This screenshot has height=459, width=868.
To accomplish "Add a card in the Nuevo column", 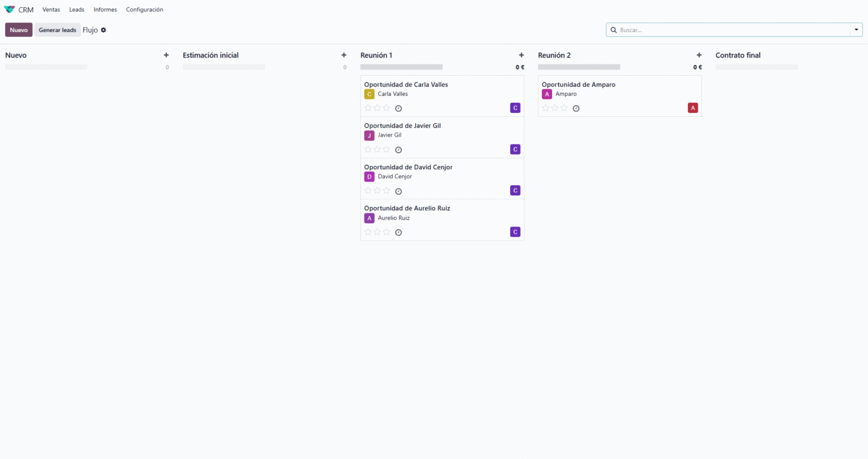I will click(x=166, y=55).
